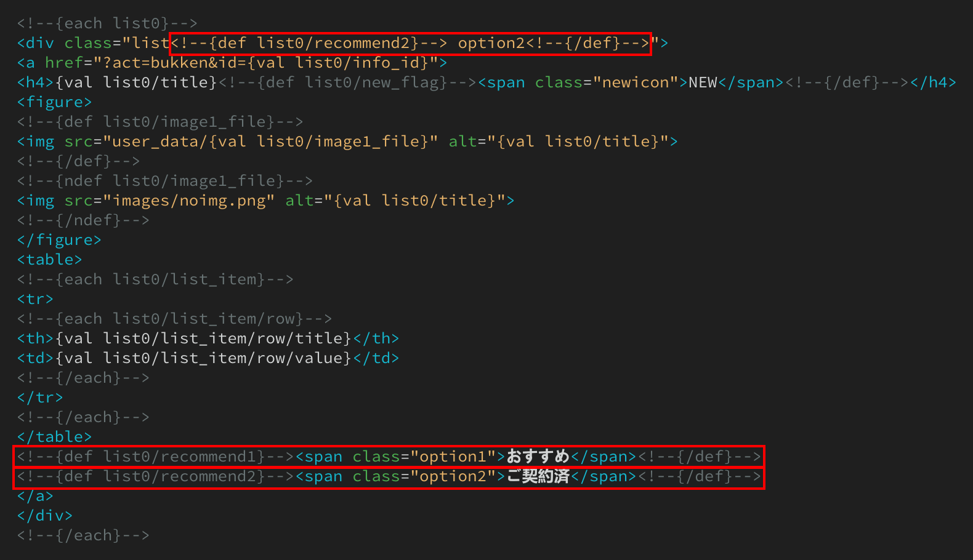Screen dimensions: 973x560
Task: Click the images/noimg.png src value
Action: (188, 201)
